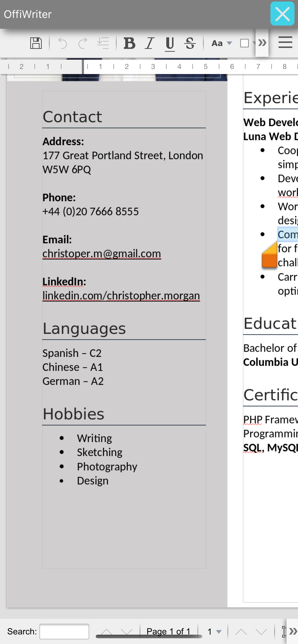Click the paragraph indent icon in toolbar
The height and width of the screenshot is (644, 298).
coord(103,43)
